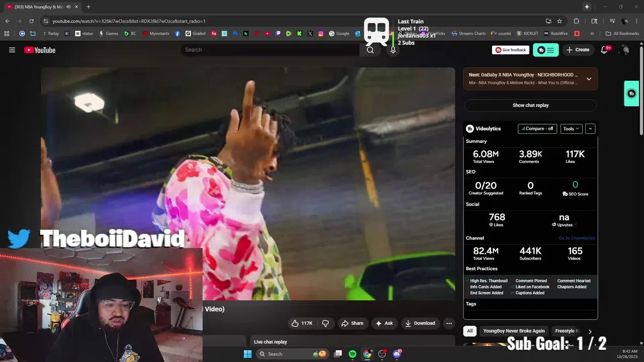Open YouTube notifications bell
The height and width of the screenshot is (362, 644).
click(605, 50)
